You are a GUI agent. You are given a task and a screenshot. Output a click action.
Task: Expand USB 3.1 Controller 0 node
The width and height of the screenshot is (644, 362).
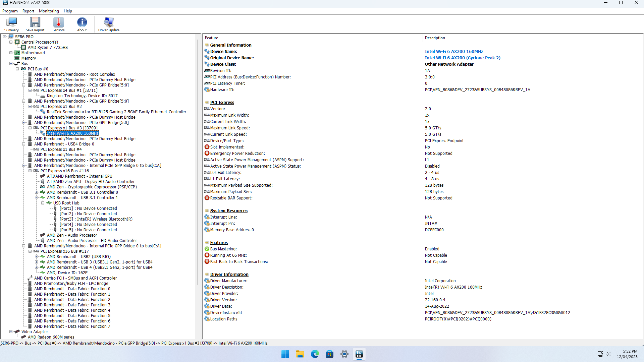(x=37, y=192)
